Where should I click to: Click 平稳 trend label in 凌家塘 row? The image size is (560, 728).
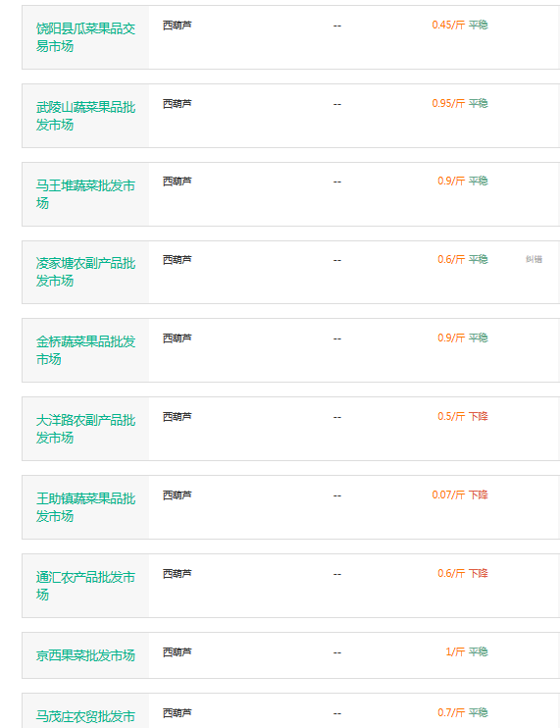point(479,260)
